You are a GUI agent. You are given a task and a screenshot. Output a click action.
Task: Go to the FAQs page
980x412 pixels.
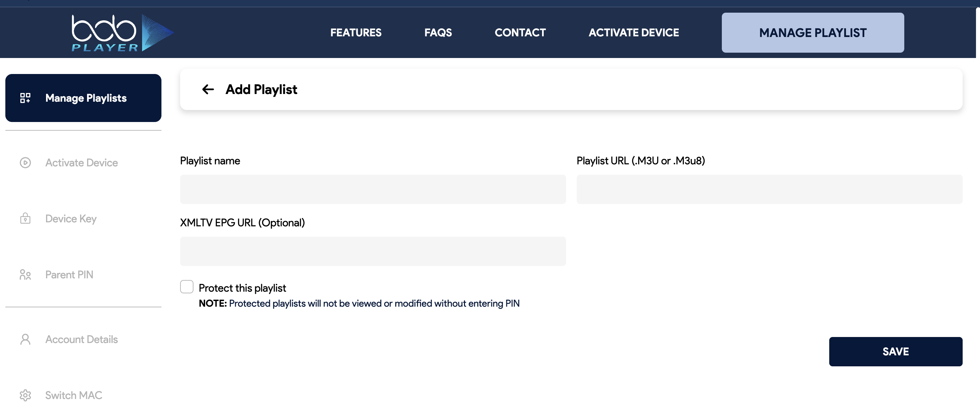(x=438, y=33)
